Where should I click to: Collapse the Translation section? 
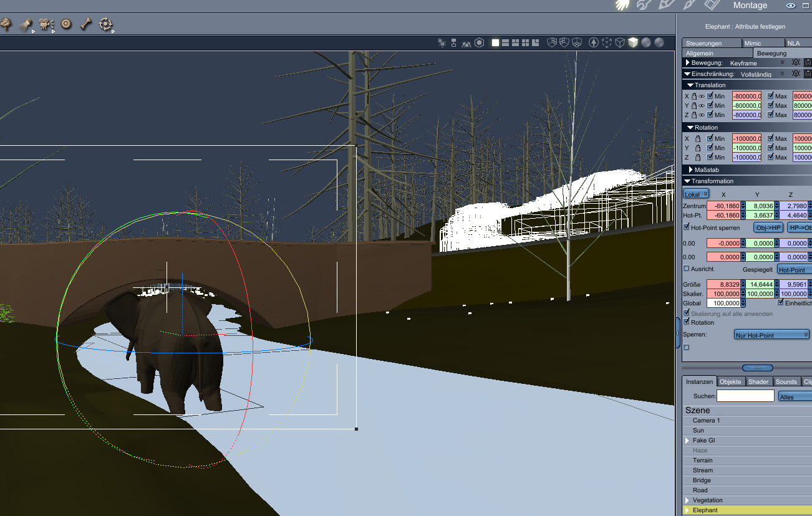pos(690,85)
